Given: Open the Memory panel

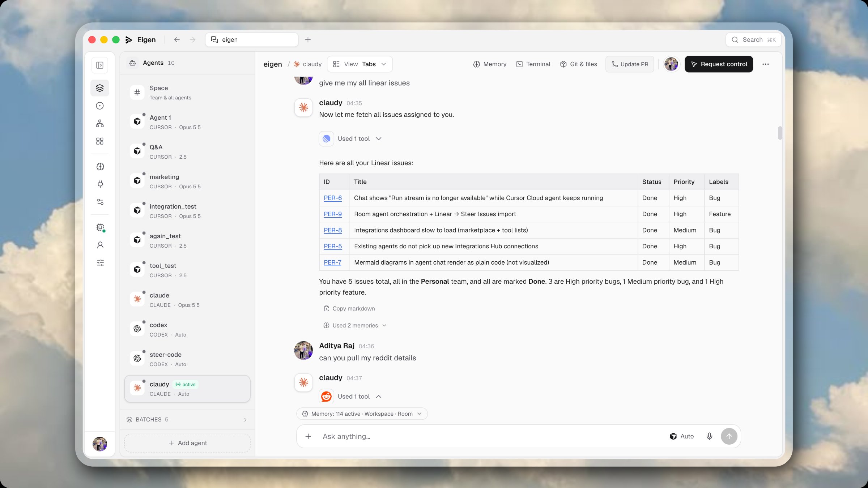Looking at the screenshot, I should coord(489,64).
